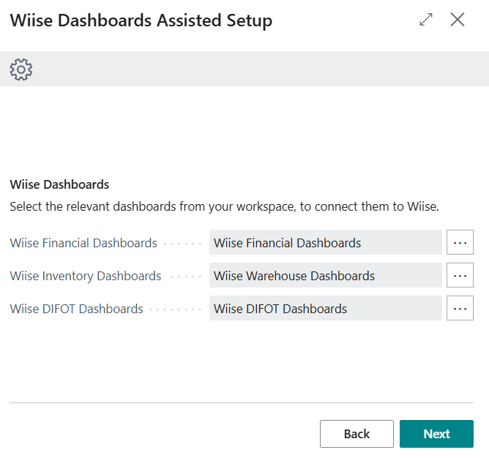This screenshot has width=489, height=458.
Task: Open lookup for Wiise DIFOT Dashboards field
Action: click(460, 309)
